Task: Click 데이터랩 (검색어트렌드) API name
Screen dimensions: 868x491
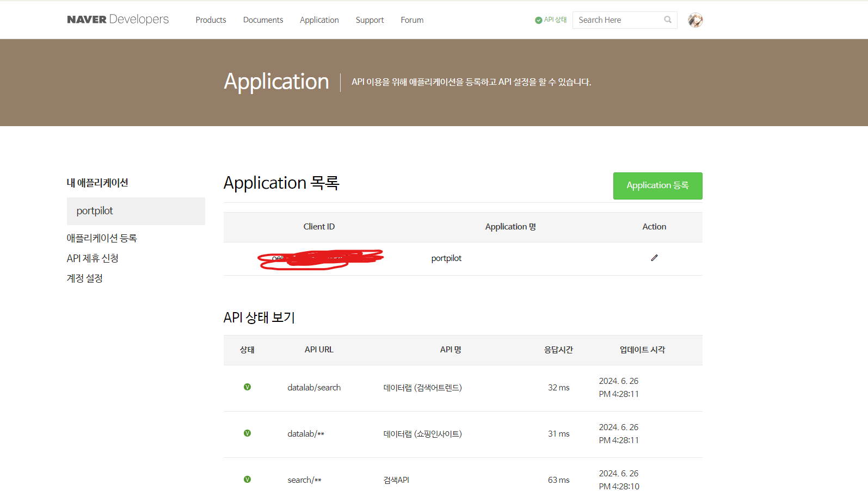Action: 422,388
